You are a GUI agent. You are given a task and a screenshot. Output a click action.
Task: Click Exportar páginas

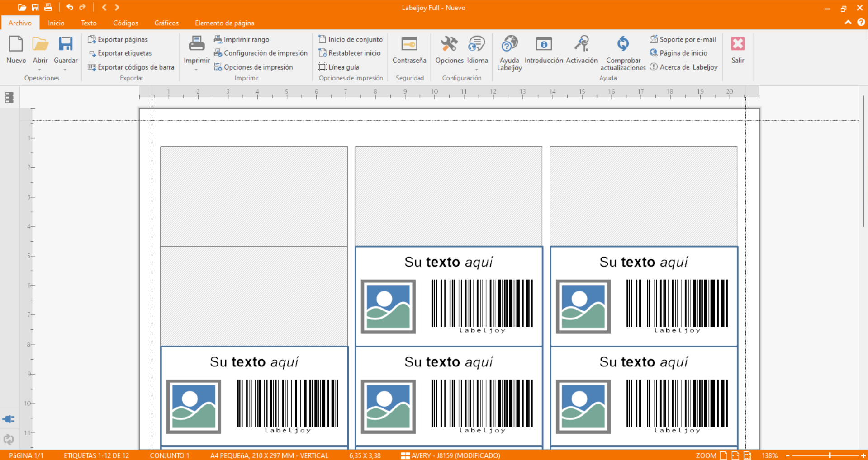coord(118,39)
